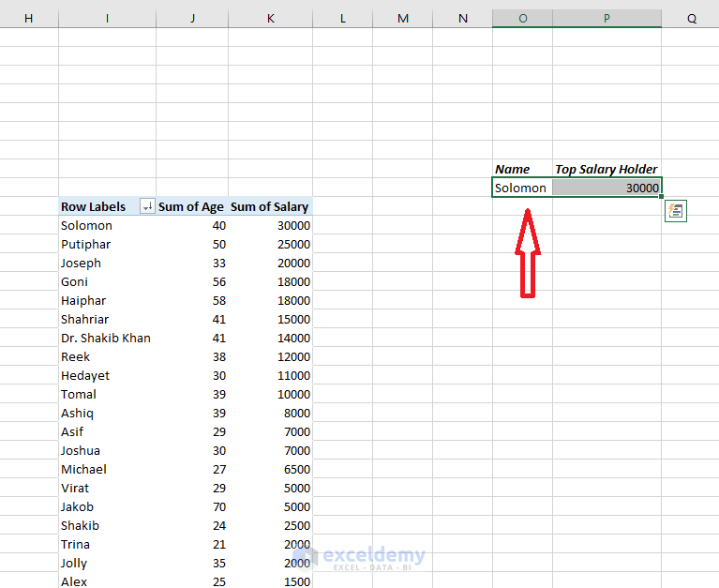Open the Quick Analysis icon below the selection
This screenshot has width=719, height=588.
(676, 211)
